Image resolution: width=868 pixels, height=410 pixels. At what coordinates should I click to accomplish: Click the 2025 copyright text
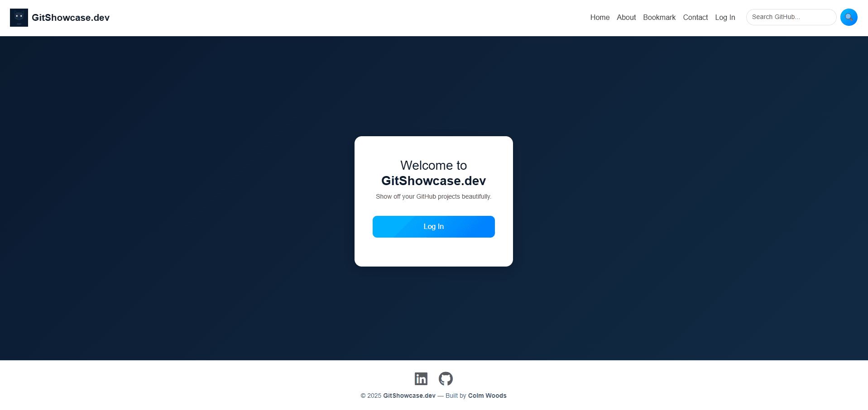coord(370,395)
